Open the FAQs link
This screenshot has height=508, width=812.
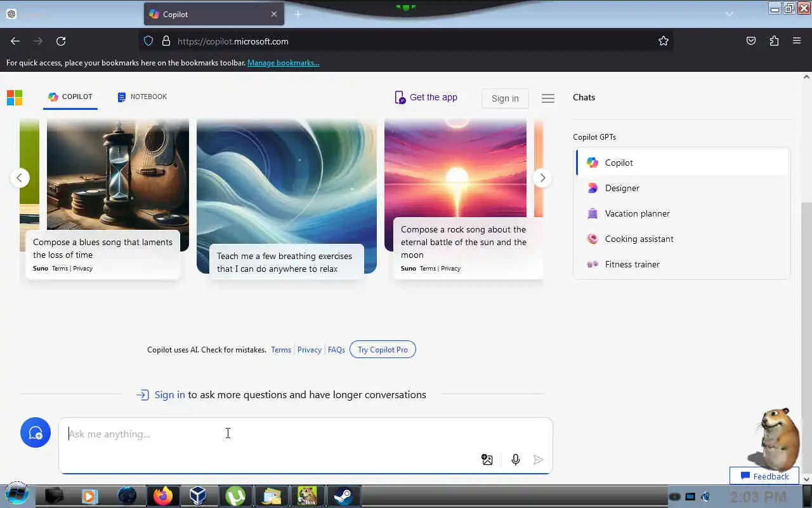point(336,350)
